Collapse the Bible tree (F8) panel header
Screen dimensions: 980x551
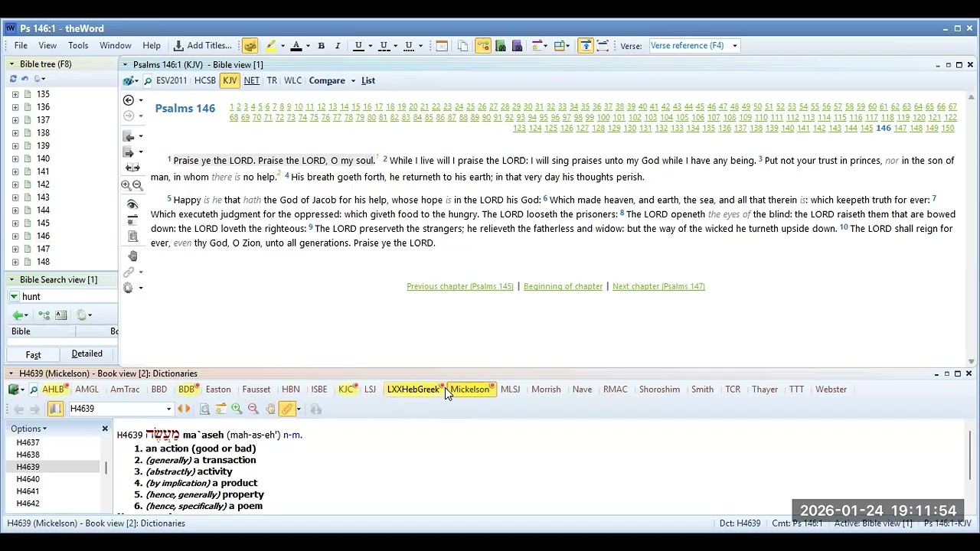tap(11, 64)
